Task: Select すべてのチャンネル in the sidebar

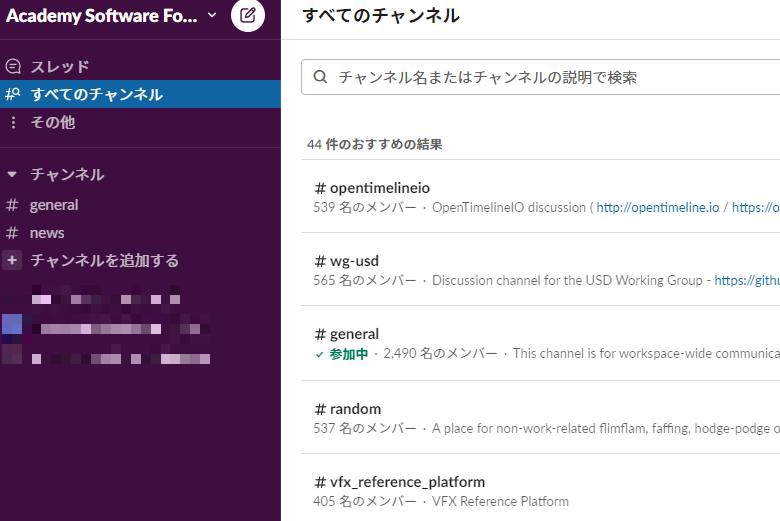Action: (x=140, y=94)
